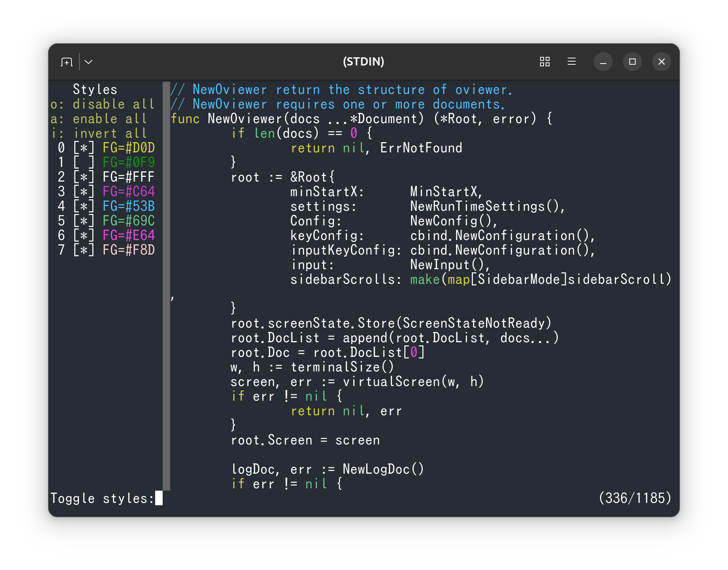Close the STDIN terminal window

pos(662,62)
